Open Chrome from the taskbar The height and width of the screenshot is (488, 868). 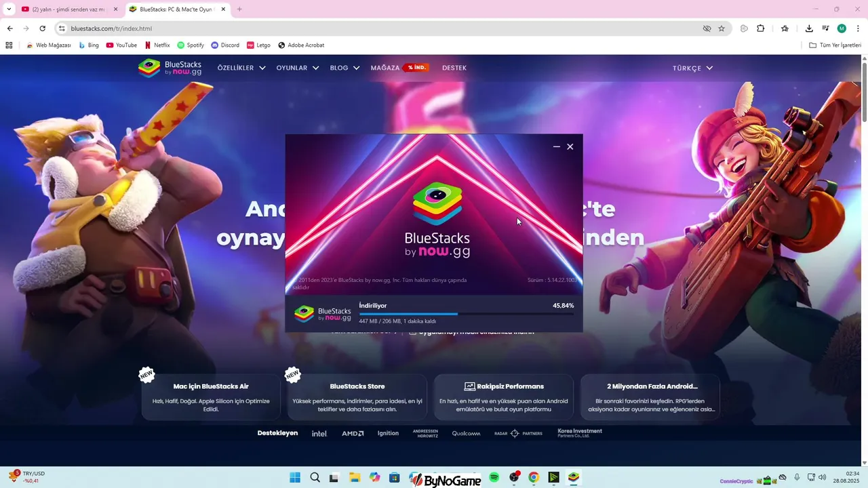click(534, 478)
